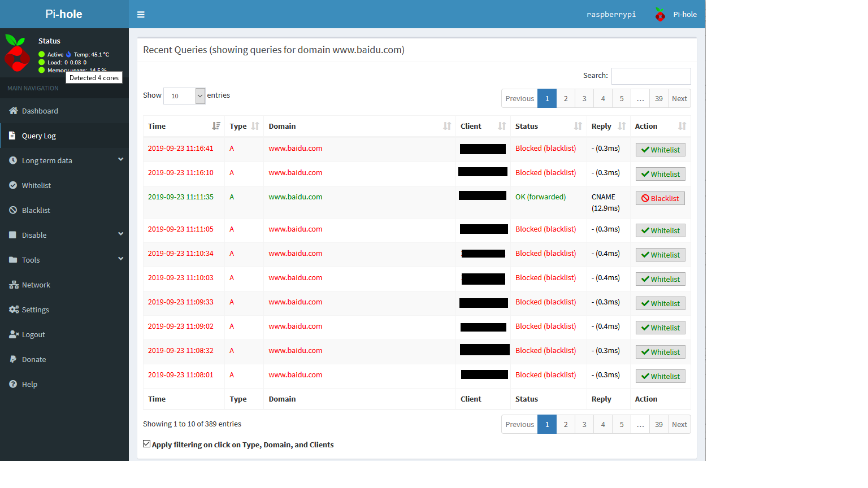This screenshot has height=488, width=868.
Task: Whitelist the 11:08:01 query entry
Action: [x=660, y=376]
